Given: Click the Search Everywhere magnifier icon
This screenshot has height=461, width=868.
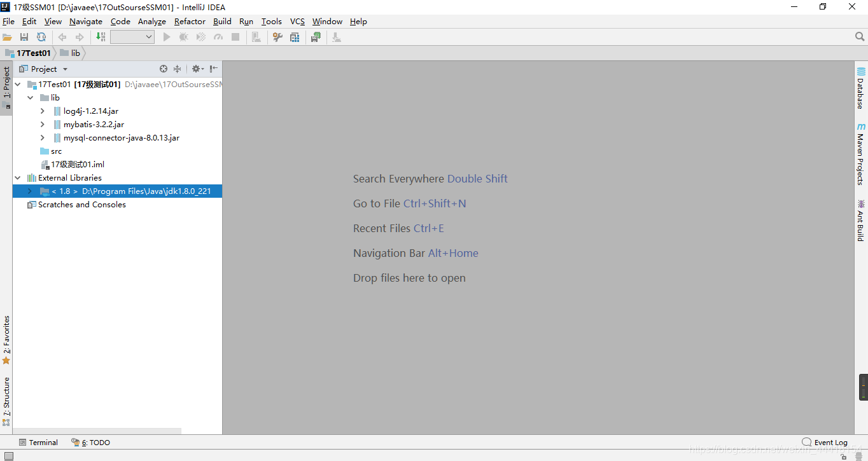Looking at the screenshot, I should pos(860,37).
